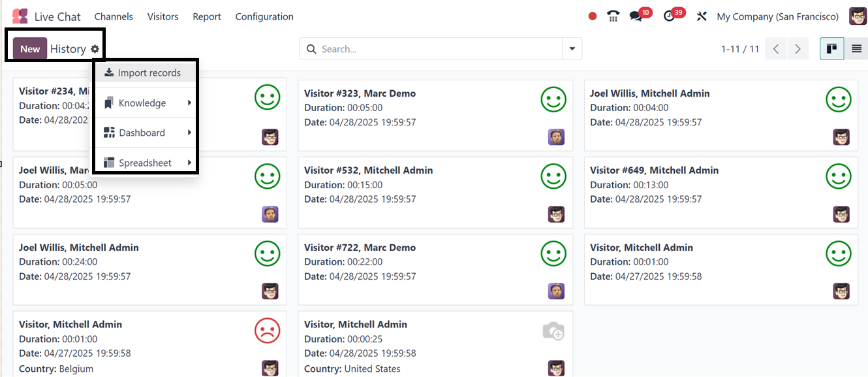Click happy smiley on Visitor #649 card
The image size is (868, 377).
839,176
